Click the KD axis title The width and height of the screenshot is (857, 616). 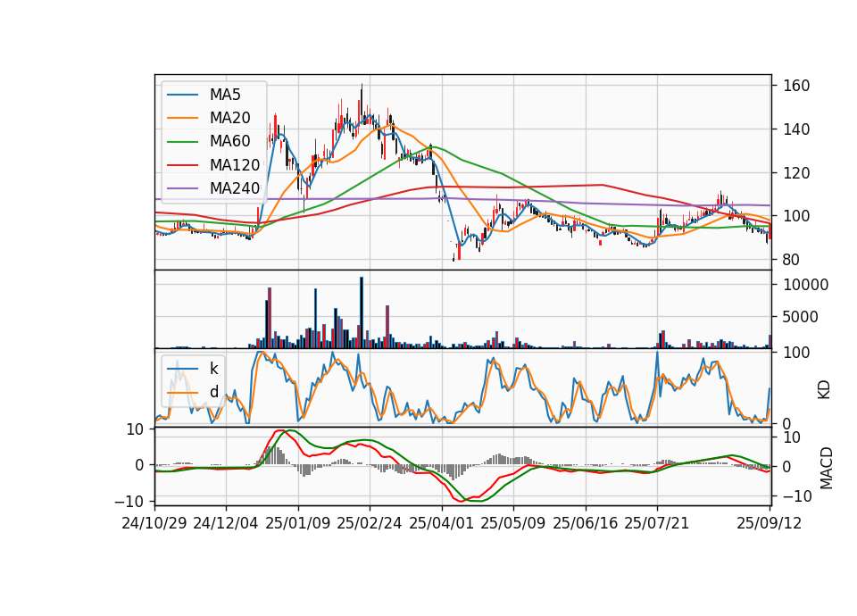[x=824, y=389]
